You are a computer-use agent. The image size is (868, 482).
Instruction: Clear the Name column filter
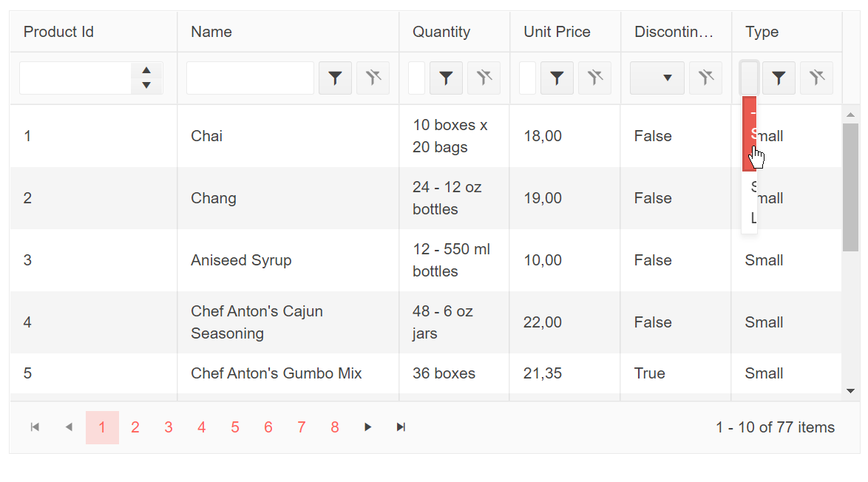click(373, 78)
